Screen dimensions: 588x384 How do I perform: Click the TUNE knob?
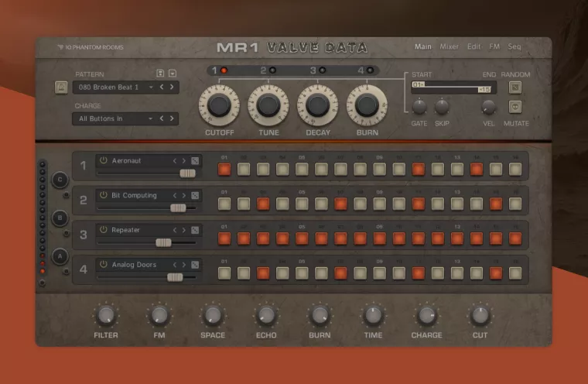pyautogui.click(x=268, y=105)
